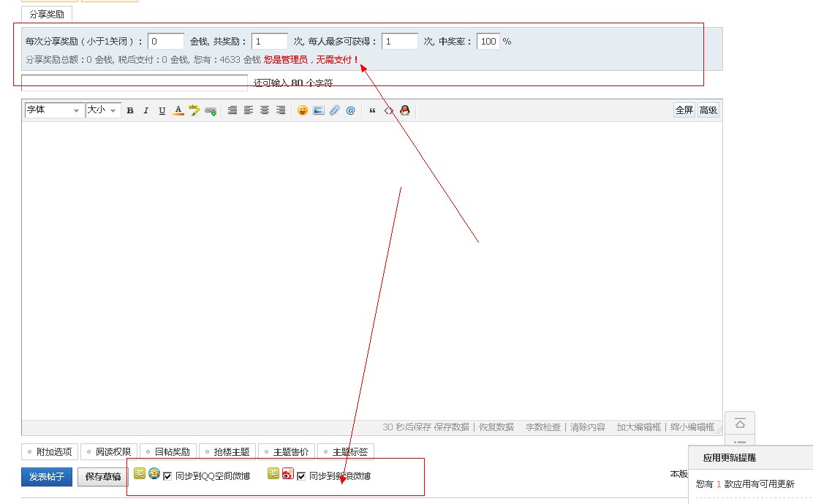Insert a quote block

(x=372, y=111)
